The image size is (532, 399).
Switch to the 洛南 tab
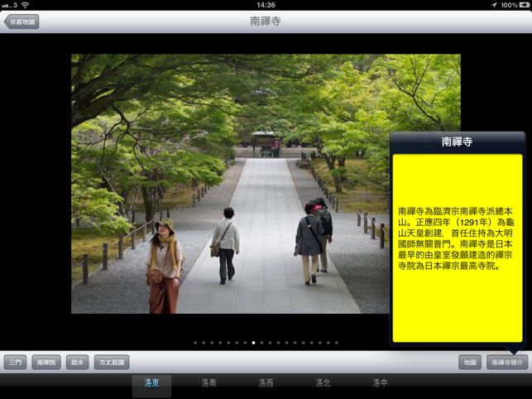[209, 383]
